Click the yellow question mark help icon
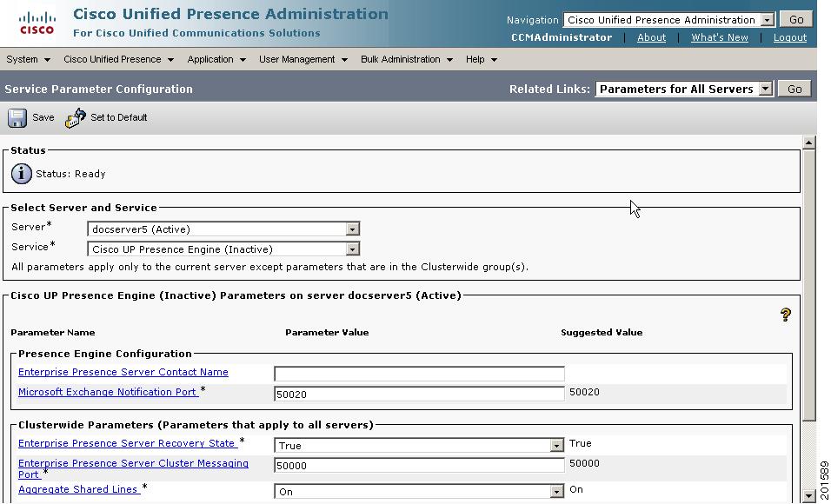 pyautogui.click(x=786, y=315)
